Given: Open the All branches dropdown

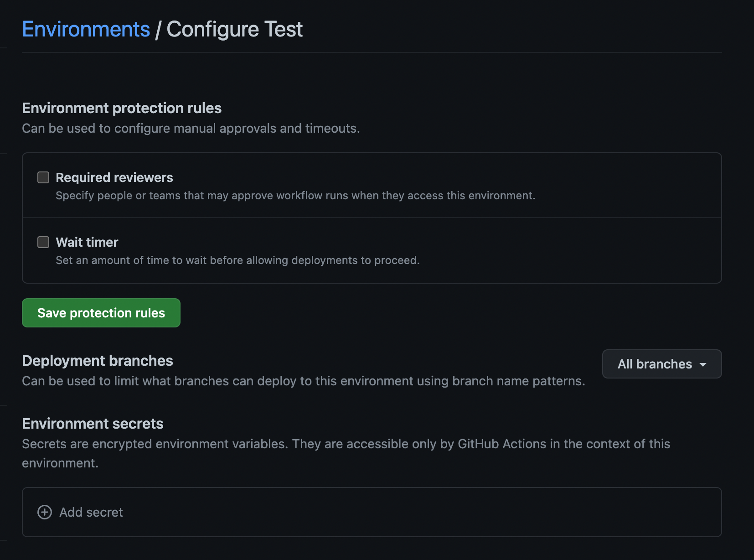Looking at the screenshot, I should pos(655,364).
